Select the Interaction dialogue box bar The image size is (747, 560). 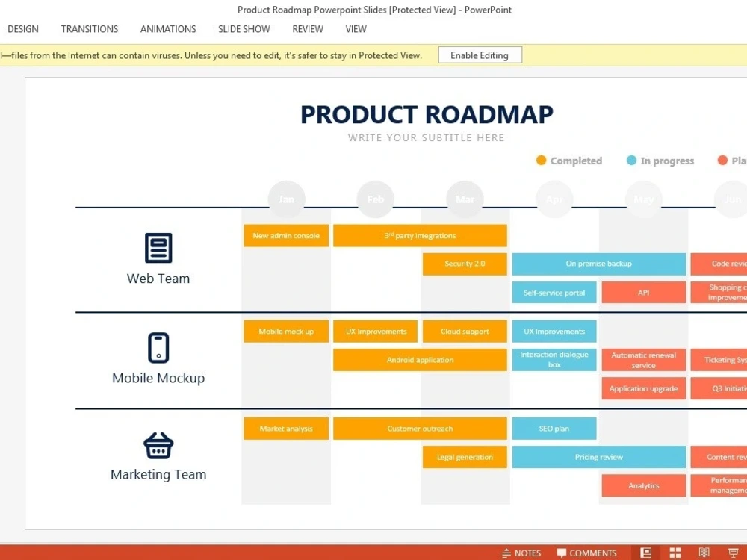tap(554, 360)
